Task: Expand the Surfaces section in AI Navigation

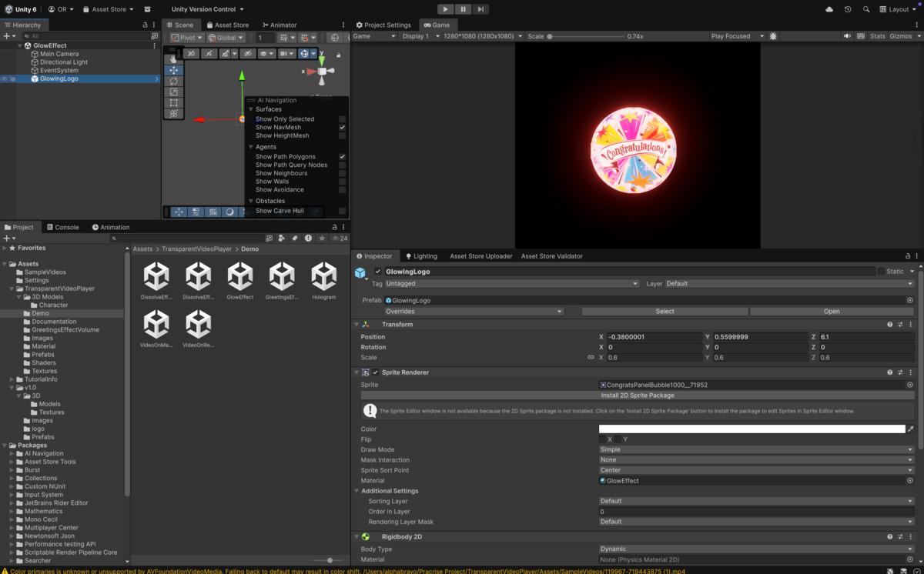Action: pos(253,109)
